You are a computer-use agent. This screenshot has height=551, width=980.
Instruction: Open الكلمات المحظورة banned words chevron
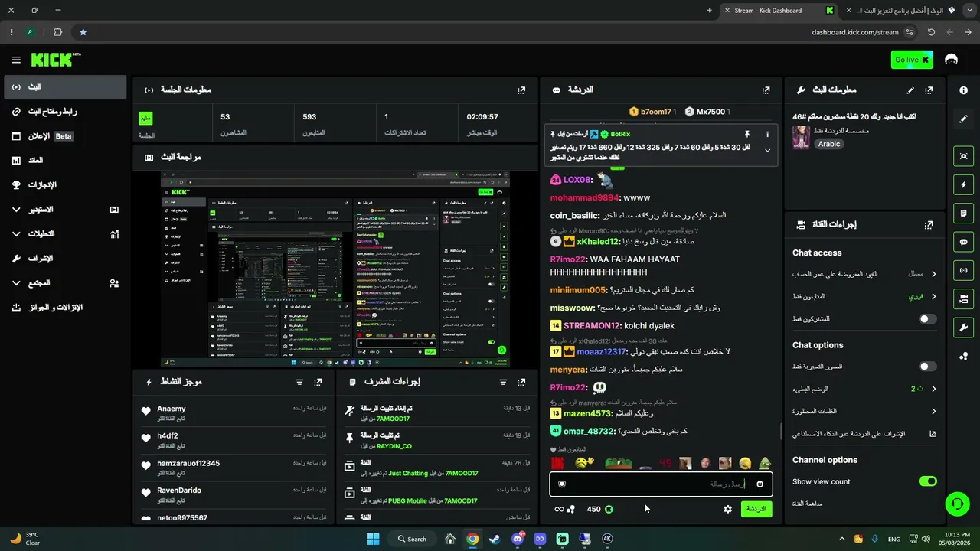point(933,411)
